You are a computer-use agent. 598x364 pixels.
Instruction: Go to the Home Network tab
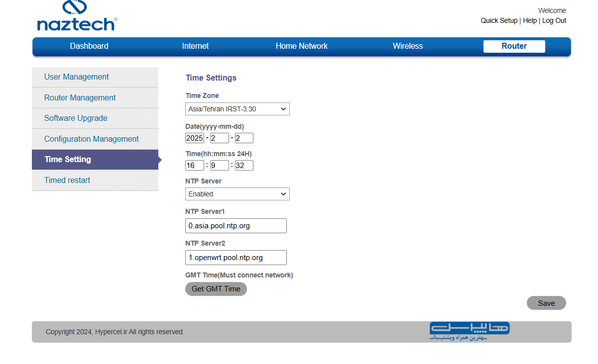pos(301,46)
